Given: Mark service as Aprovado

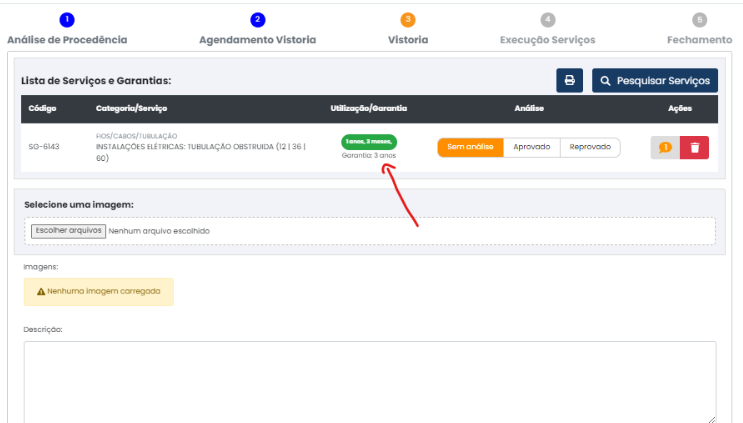Looking at the screenshot, I should click(x=532, y=147).
